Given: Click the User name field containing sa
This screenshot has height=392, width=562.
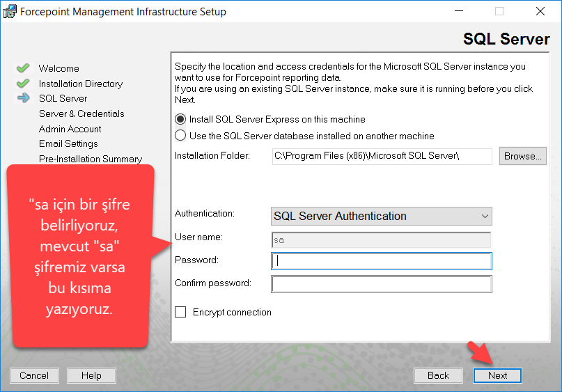Looking at the screenshot, I should (x=382, y=240).
